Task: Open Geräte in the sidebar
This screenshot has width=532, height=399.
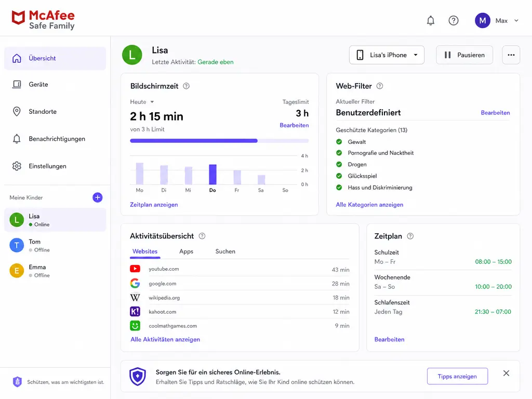Action: pyautogui.click(x=55, y=85)
